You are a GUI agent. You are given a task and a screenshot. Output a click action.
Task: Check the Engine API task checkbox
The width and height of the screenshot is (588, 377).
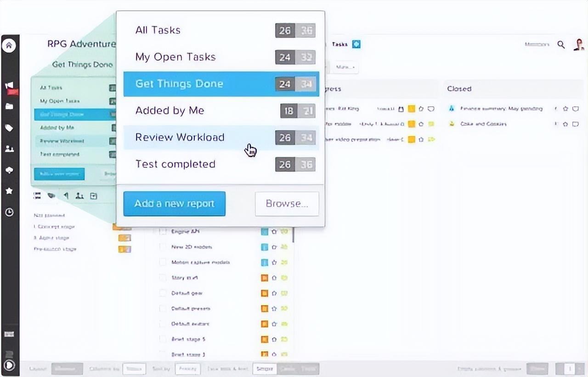163,232
